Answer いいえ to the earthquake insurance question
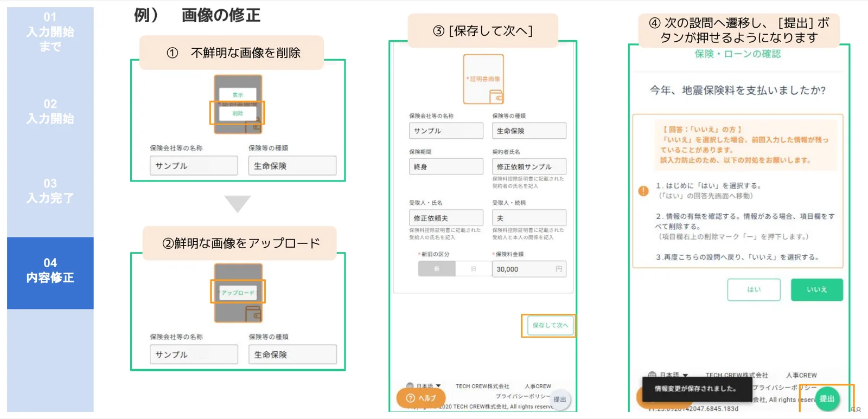Image resolution: width=868 pixels, height=419 pixels. point(816,289)
